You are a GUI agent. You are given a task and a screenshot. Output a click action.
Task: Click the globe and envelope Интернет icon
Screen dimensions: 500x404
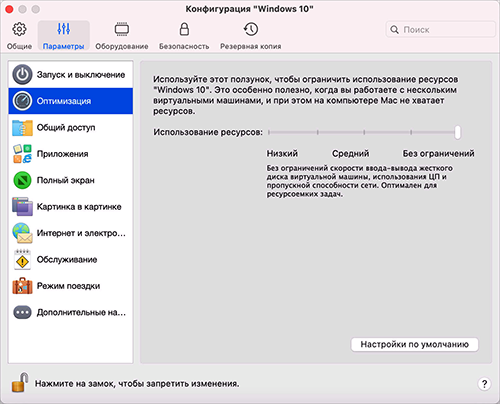22,233
